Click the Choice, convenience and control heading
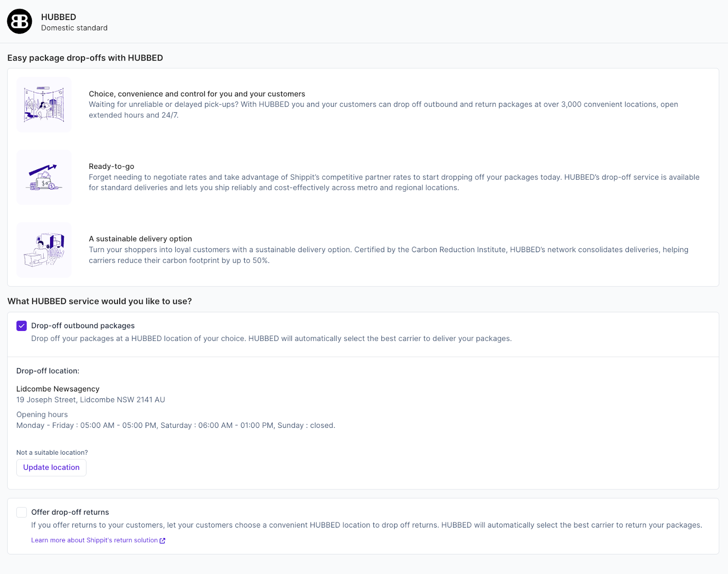 pos(197,94)
